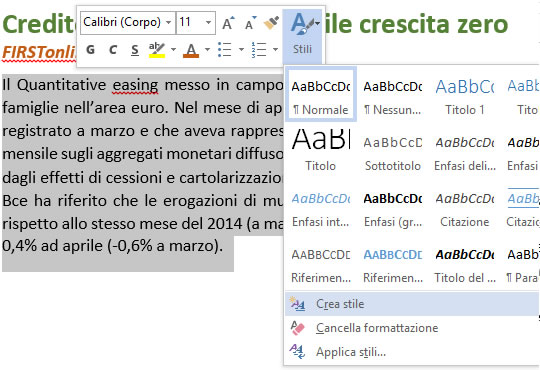Open the Calibri (Corpo) font dropdown
The image size is (540, 370).
click(x=168, y=23)
